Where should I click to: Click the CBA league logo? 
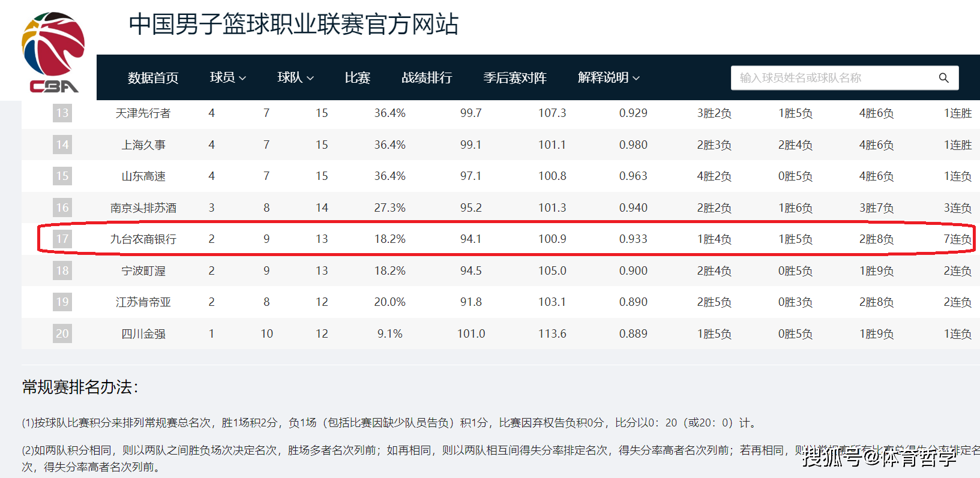(x=53, y=53)
